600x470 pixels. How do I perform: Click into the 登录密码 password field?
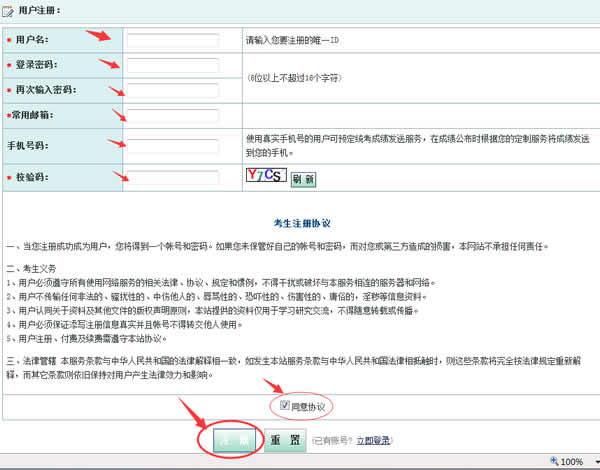tap(172, 66)
